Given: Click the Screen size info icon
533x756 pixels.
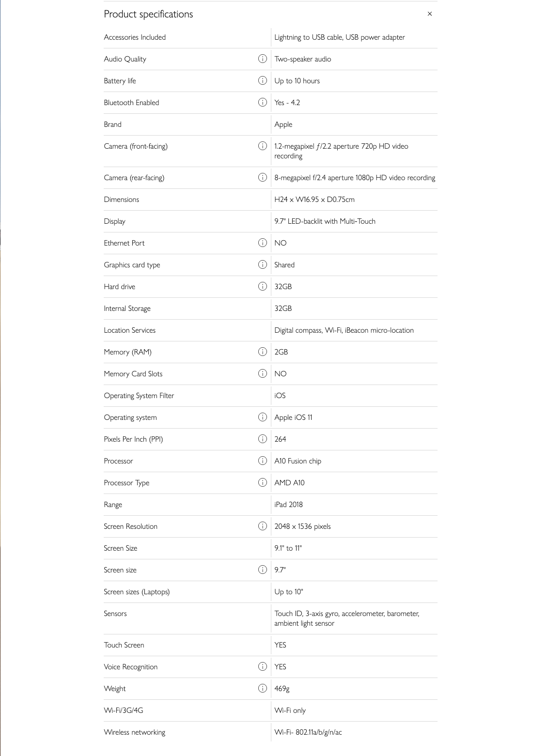Looking at the screenshot, I should point(262,570).
